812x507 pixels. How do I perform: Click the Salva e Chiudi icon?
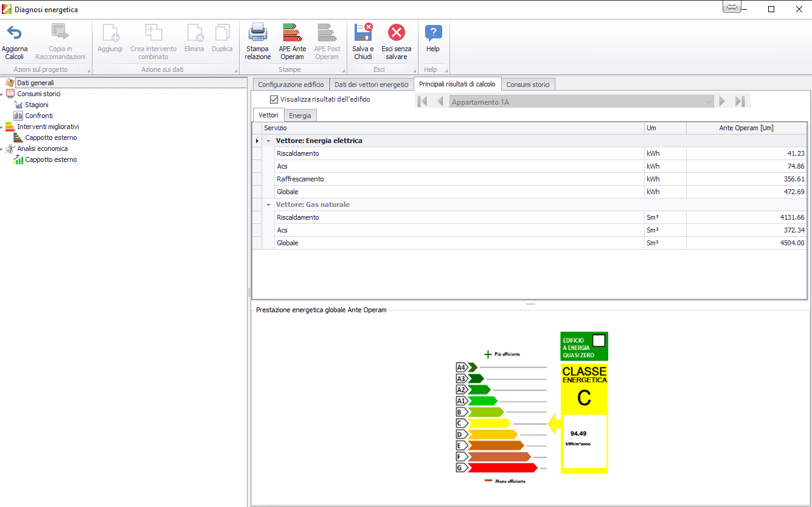[x=363, y=33]
